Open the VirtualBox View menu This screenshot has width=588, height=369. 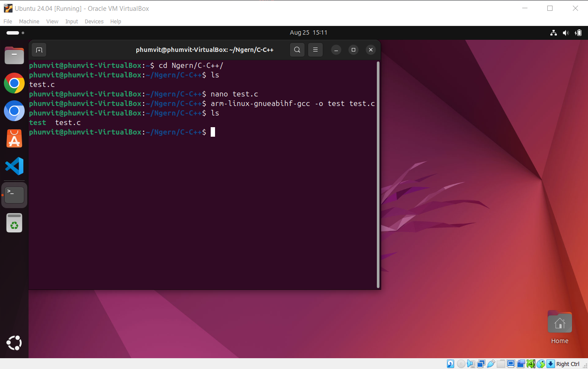pos(52,22)
